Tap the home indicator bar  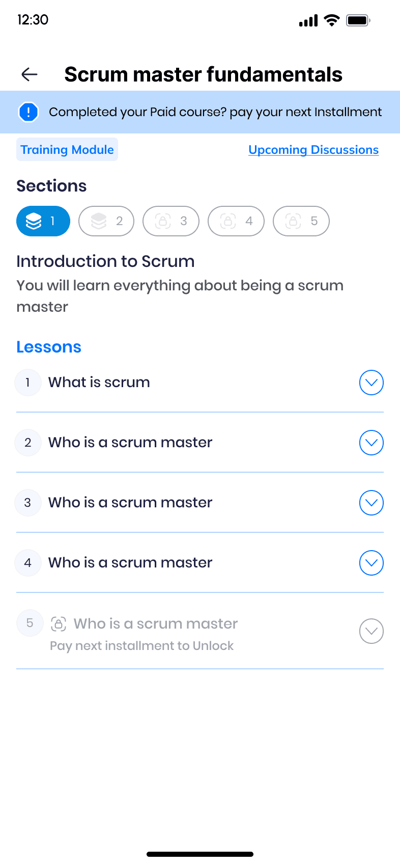click(x=200, y=854)
